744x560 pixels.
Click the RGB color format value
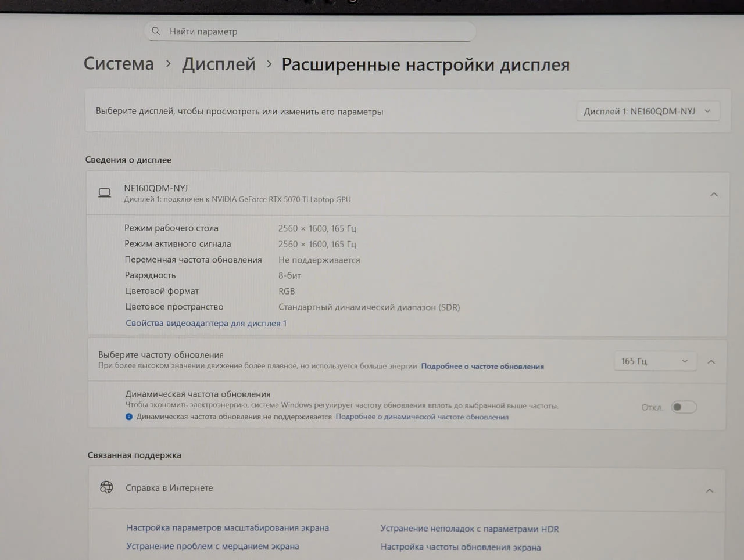(x=287, y=291)
